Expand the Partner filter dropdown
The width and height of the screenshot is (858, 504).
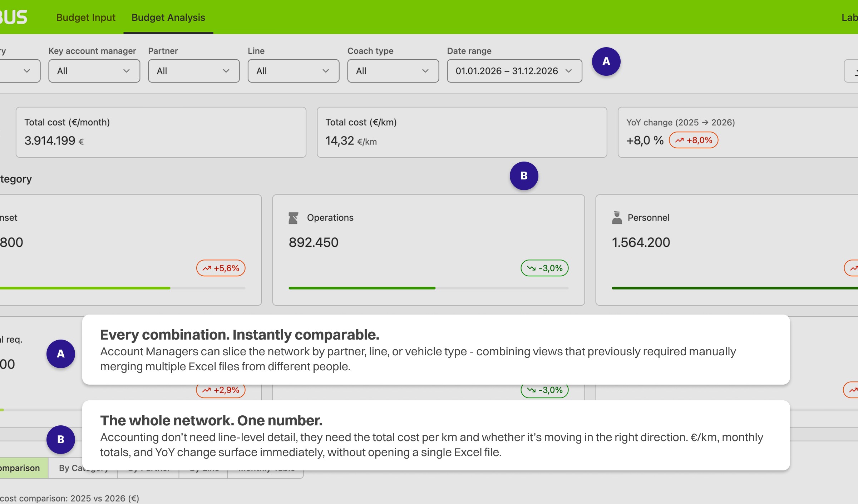pos(193,71)
